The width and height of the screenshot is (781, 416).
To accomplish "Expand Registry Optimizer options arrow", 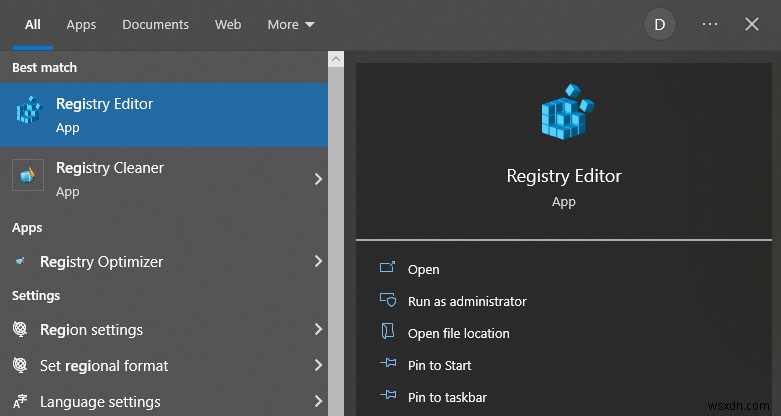I will [x=318, y=262].
